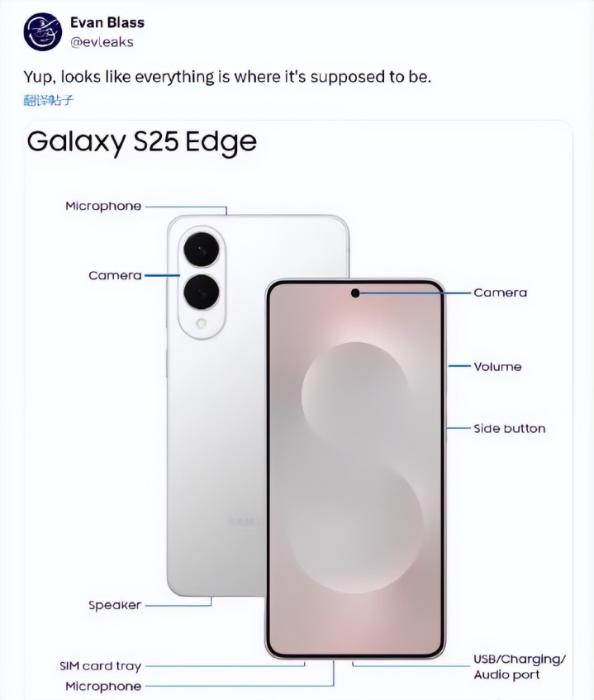The image size is (594, 700).
Task: Click the translate post link
Action: pyautogui.click(x=48, y=100)
